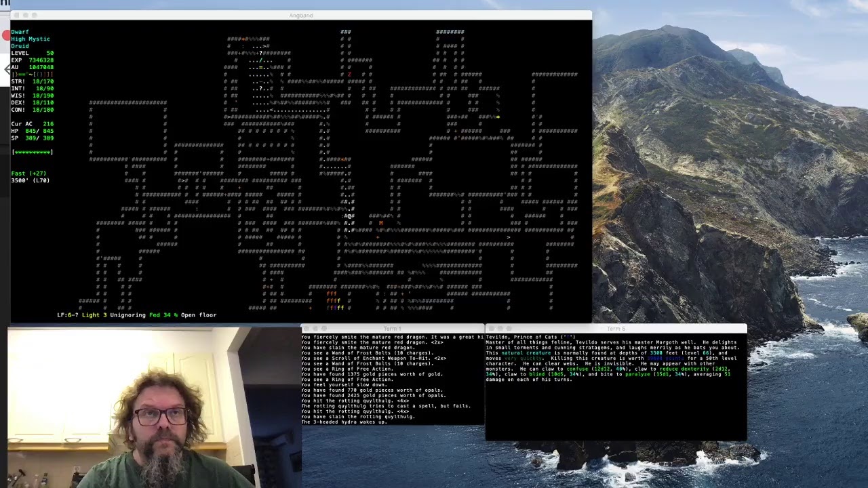
Task: Click the word "confuse" in Term 5
Action: tap(577, 369)
